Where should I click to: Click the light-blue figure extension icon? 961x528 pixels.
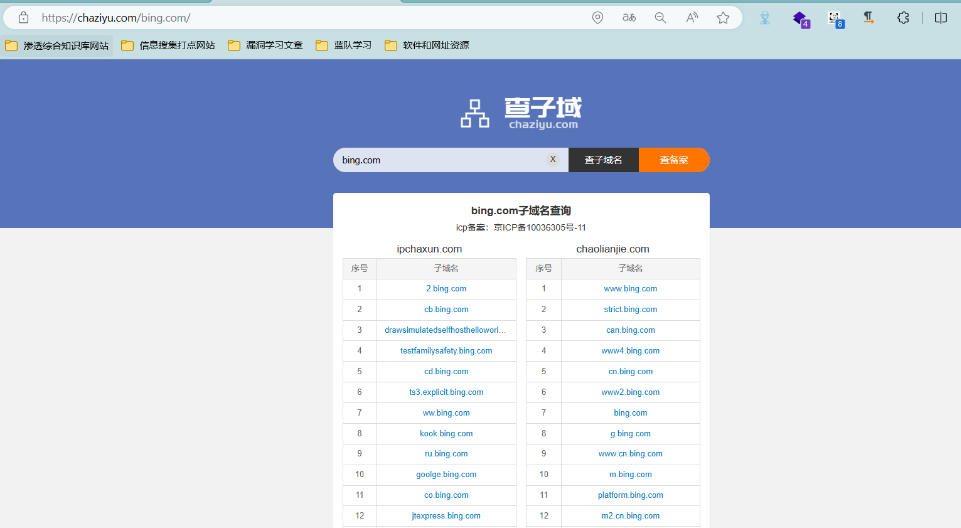pyautogui.click(x=765, y=18)
